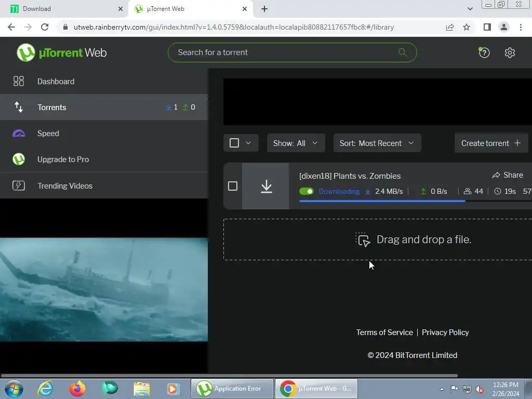This screenshot has width=532, height=399.
Task: Open Windows Start button
Action: pyautogui.click(x=14, y=389)
